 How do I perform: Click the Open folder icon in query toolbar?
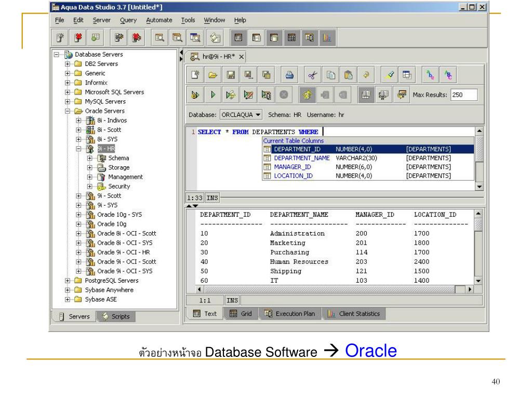pyautogui.click(x=213, y=75)
